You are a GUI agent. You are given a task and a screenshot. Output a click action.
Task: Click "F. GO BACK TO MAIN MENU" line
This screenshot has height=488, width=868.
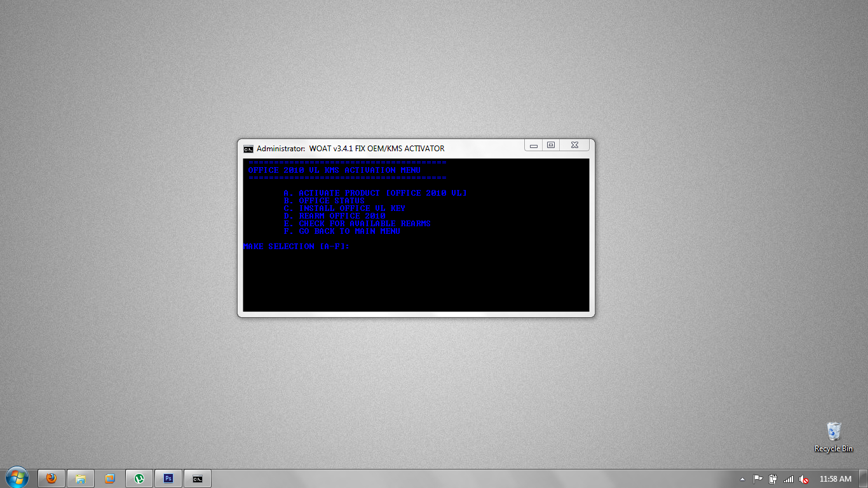342,231
